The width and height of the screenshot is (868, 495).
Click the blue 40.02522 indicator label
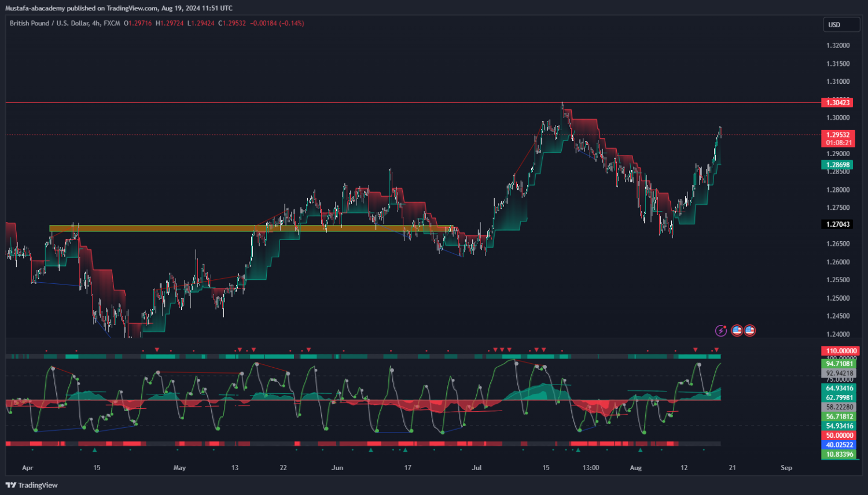pyautogui.click(x=839, y=445)
